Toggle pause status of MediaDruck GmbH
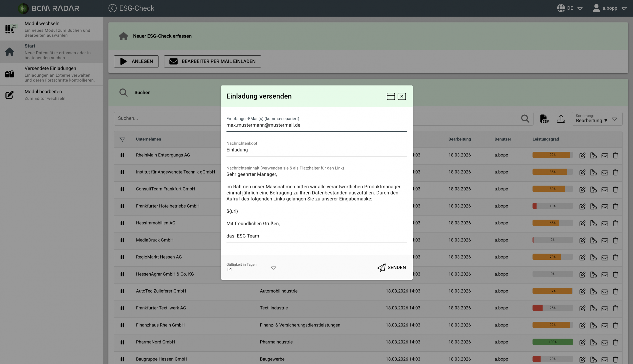Screen dimensions: 633x364 (122, 240)
